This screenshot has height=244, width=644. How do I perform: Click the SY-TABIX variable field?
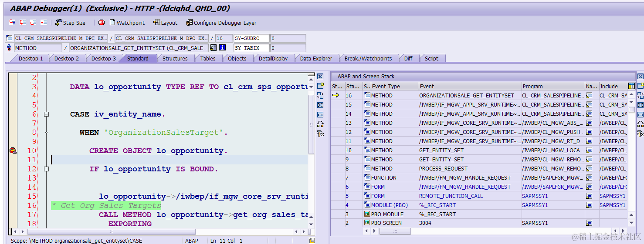pyautogui.click(x=251, y=48)
